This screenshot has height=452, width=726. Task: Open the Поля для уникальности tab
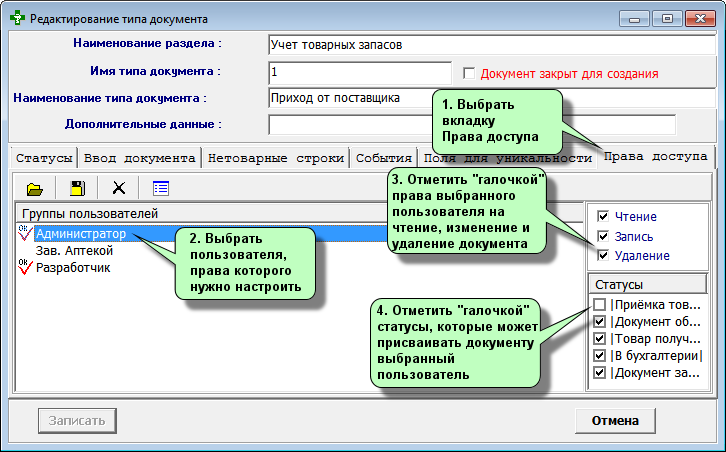(x=507, y=158)
